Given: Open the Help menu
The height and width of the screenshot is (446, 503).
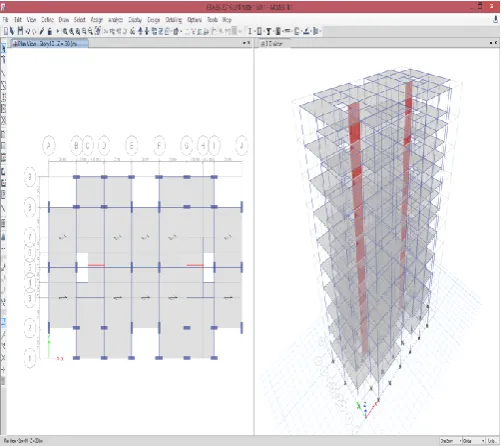Looking at the screenshot, I should (227, 20).
